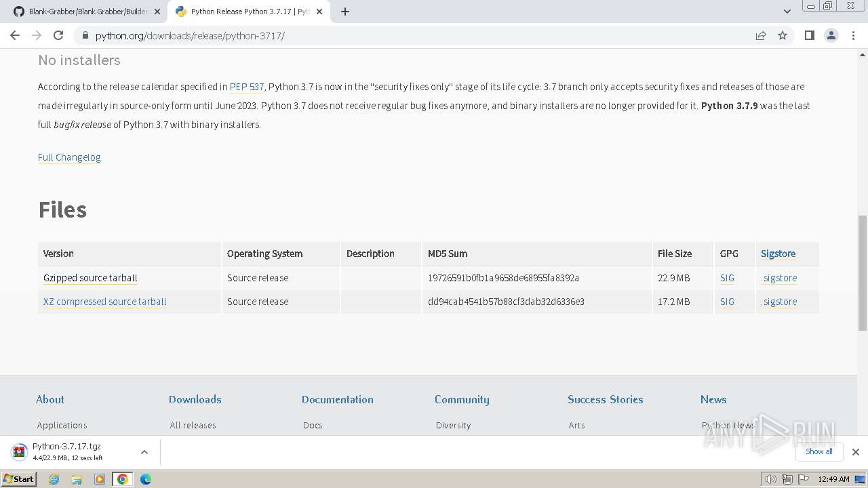Click the 12:49 AM system clock
This screenshot has height=488, width=868.
point(833,479)
